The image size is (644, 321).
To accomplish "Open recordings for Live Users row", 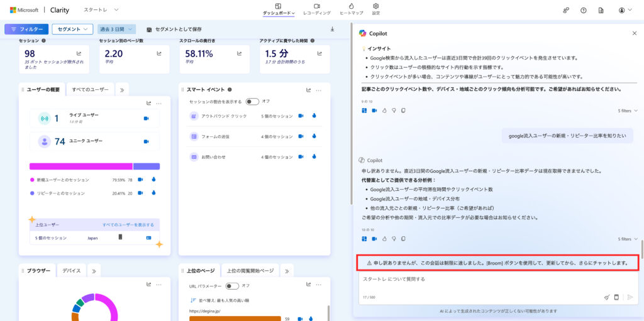I will pyautogui.click(x=146, y=118).
